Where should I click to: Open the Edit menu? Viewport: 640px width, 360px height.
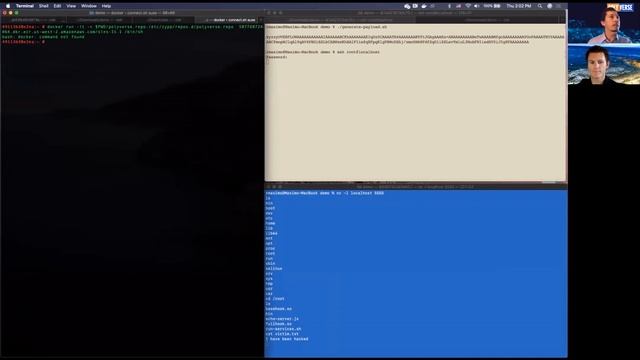[57, 6]
